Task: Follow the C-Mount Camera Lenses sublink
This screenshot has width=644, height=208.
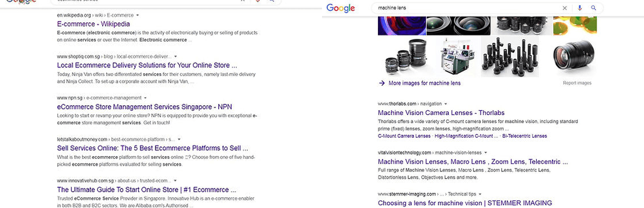Action: coord(404,136)
